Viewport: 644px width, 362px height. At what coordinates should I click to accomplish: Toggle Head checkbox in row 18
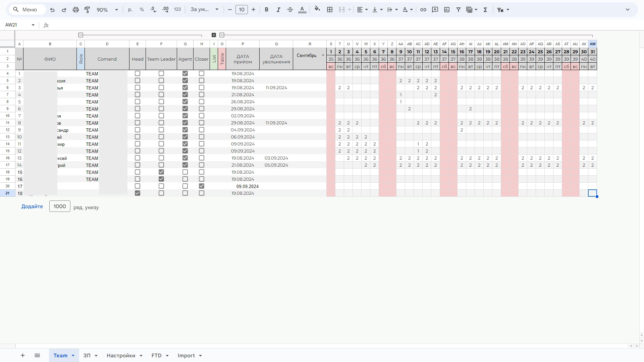point(138,193)
